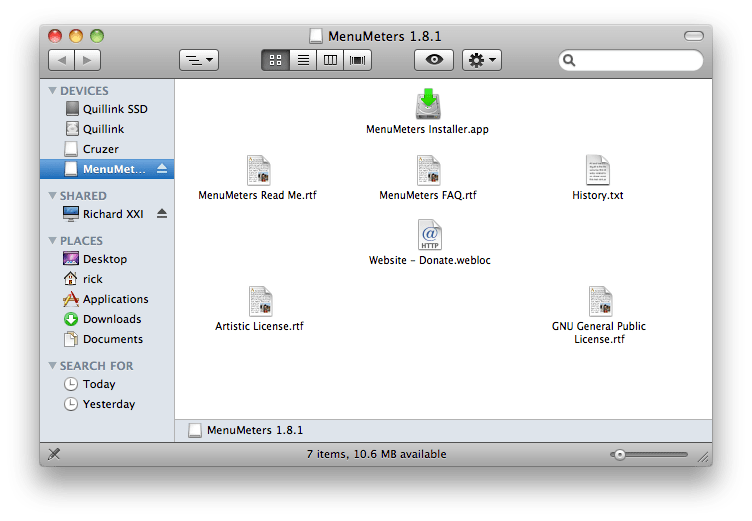Click the title bar volume proxy icon
Viewport: 752px width, 521px height.
coord(316,36)
